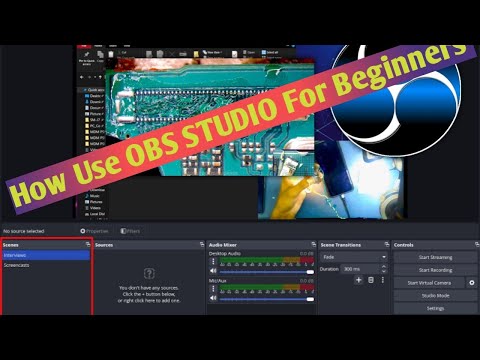Select the Screencasts scene
This screenshot has height=360, width=480.
click(x=46, y=265)
